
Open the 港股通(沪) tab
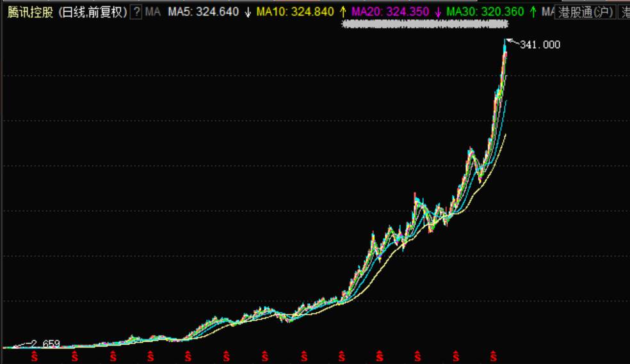coord(585,12)
